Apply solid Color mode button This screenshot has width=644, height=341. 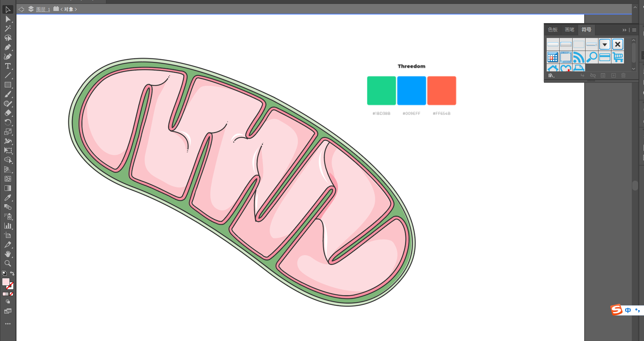(x=4, y=294)
